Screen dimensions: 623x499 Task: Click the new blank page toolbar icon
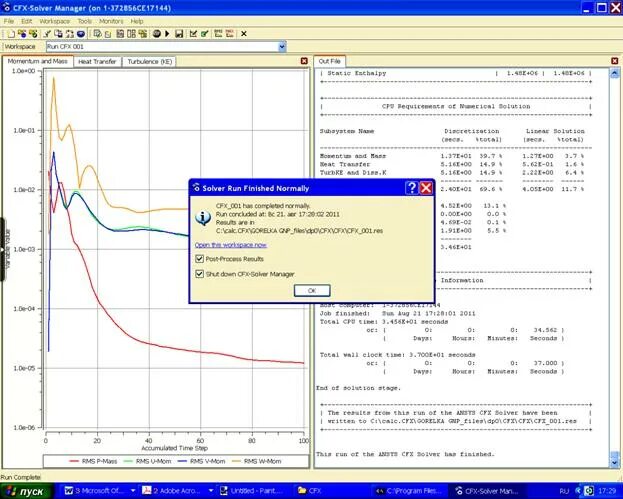tap(11, 34)
